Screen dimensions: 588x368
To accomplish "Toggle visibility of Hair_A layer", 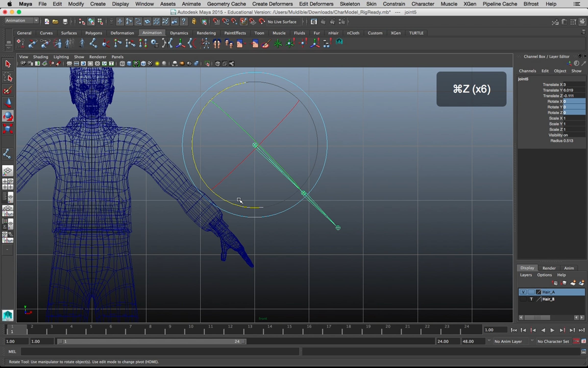I will [523, 292].
